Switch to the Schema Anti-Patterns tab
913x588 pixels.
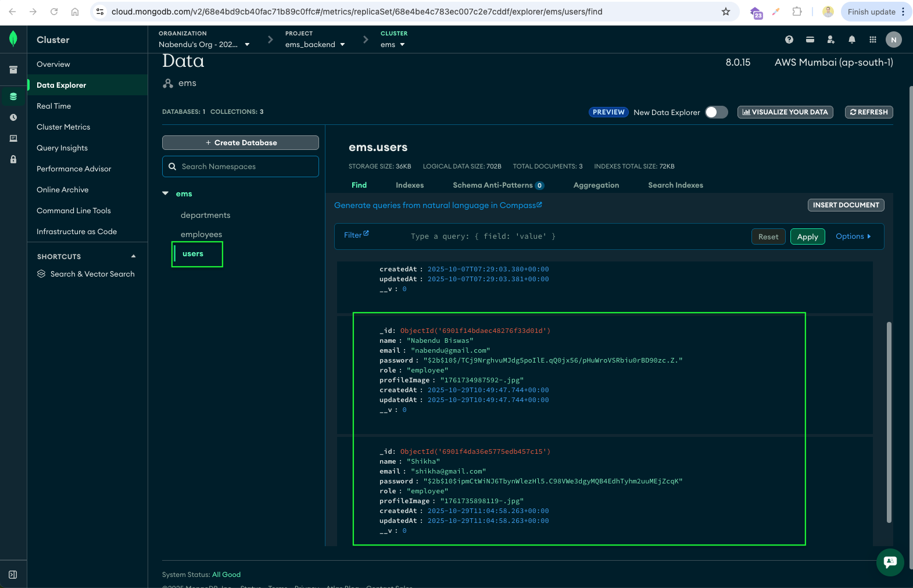(x=498, y=185)
